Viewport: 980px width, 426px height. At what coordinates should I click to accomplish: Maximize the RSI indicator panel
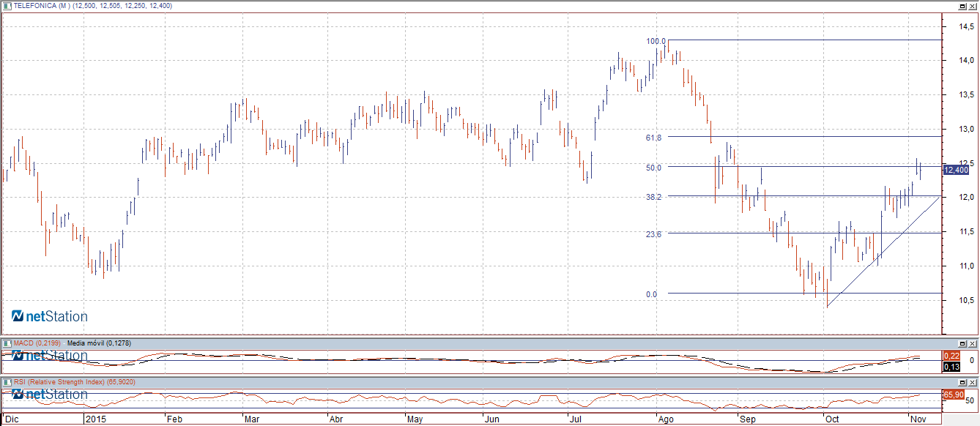click(962, 383)
